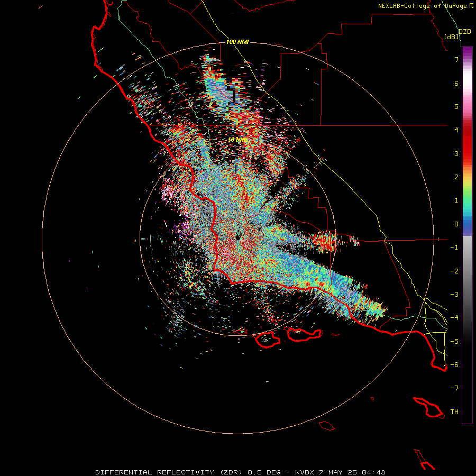The width and height of the screenshot is (476, 476).
Task: Click the 0 value on color scale
Action: pos(456,224)
